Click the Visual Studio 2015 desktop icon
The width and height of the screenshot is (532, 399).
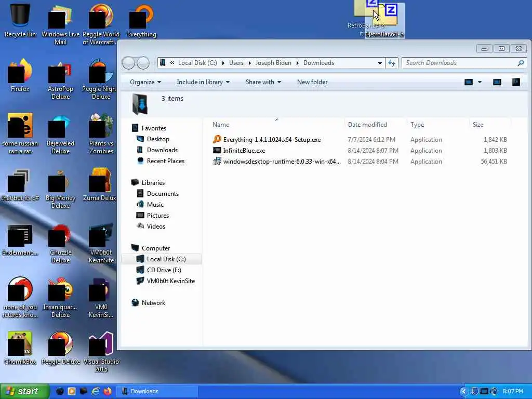(x=101, y=352)
